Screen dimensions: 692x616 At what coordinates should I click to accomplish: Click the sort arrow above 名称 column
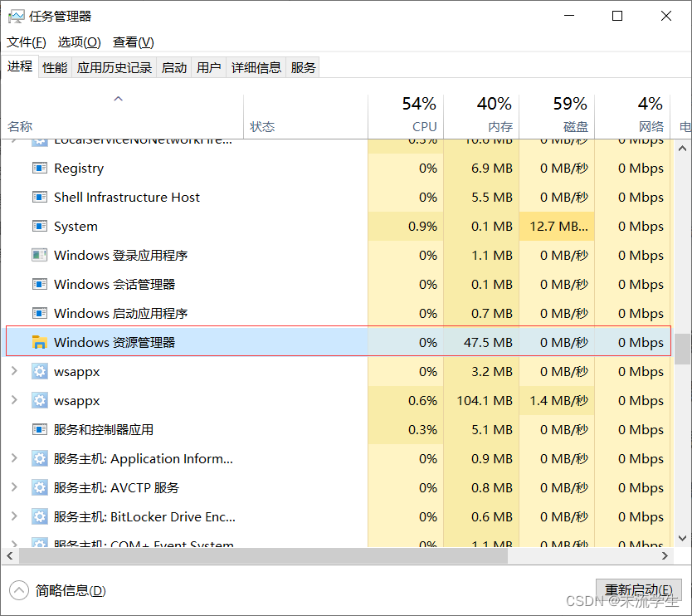coord(119,99)
